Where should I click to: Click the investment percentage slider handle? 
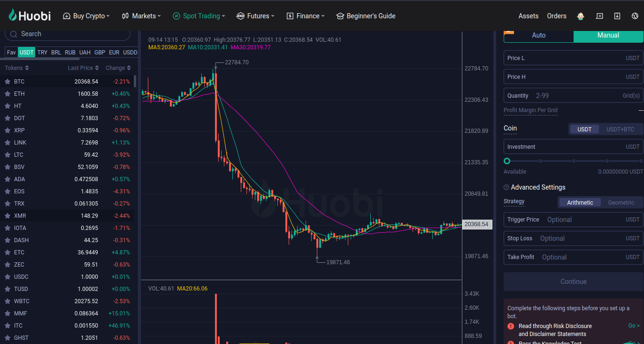pyautogui.click(x=507, y=161)
